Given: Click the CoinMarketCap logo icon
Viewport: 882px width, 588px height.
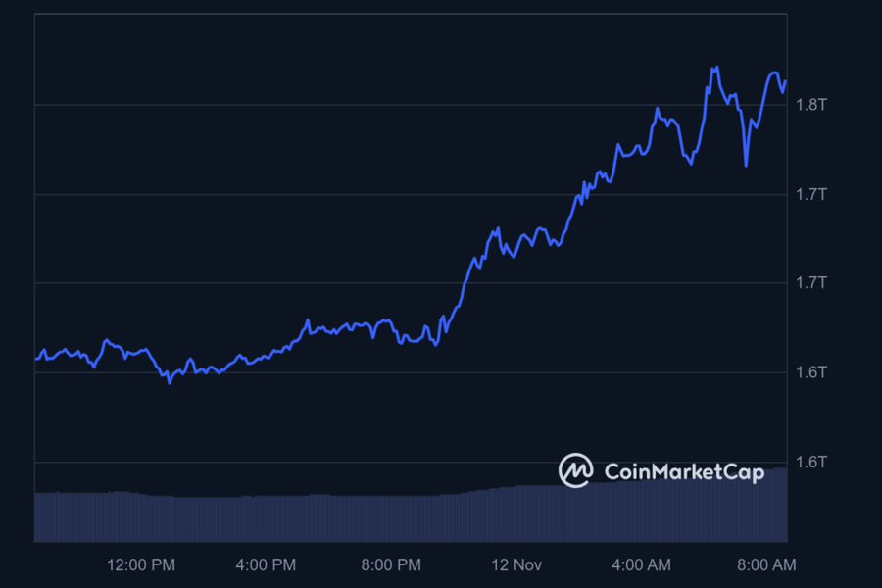Looking at the screenshot, I should click(x=575, y=470).
